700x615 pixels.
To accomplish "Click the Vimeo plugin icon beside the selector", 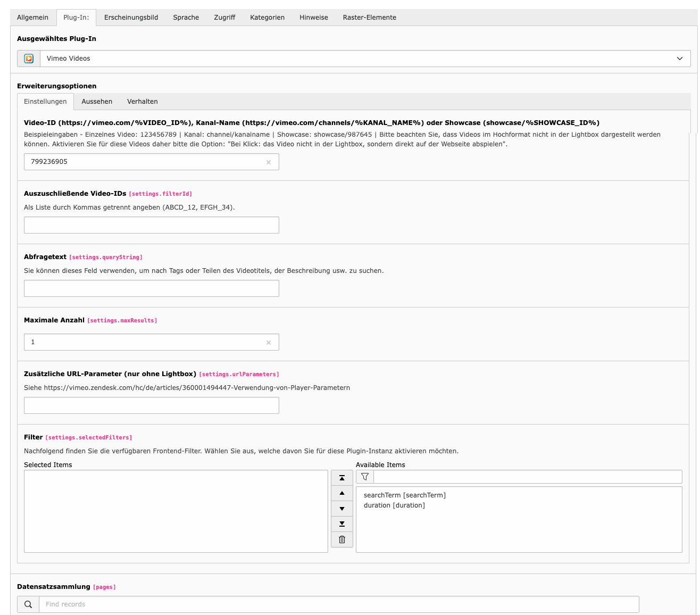I will 29,59.
